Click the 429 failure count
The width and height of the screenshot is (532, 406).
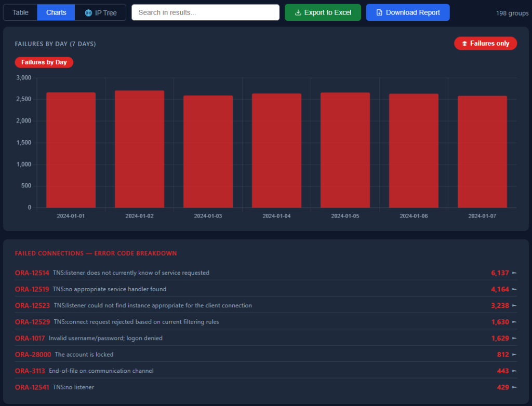click(503, 387)
